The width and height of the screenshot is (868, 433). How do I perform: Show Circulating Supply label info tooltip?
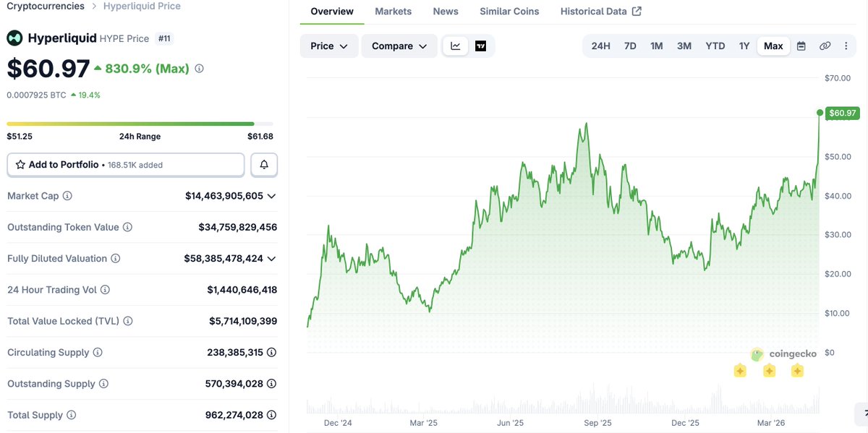(98, 353)
